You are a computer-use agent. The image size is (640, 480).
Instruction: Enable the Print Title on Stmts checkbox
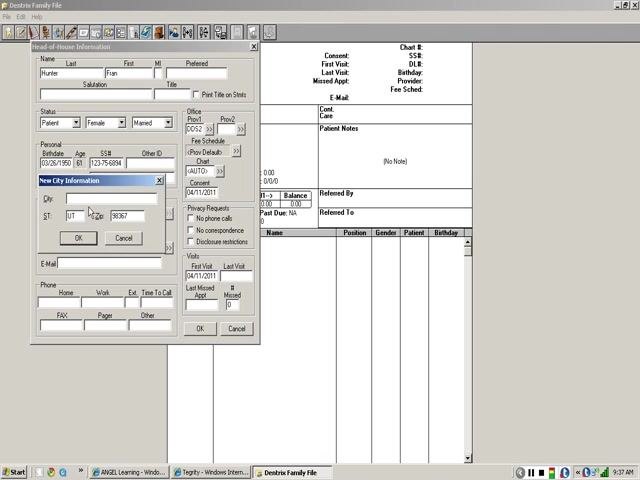coord(196,94)
